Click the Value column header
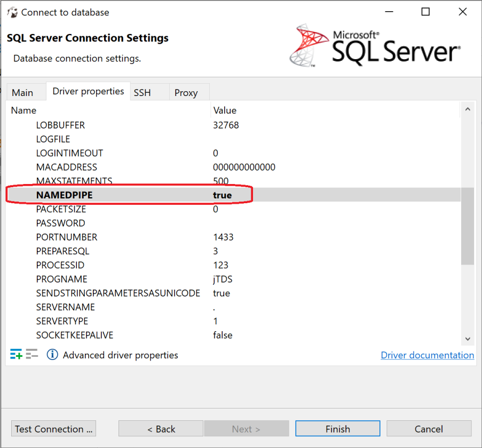Screen dimensions: 482x448 tap(225, 110)
